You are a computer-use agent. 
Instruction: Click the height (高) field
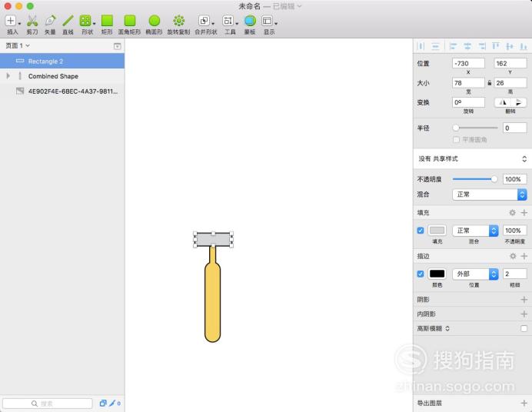pos(510,83)
